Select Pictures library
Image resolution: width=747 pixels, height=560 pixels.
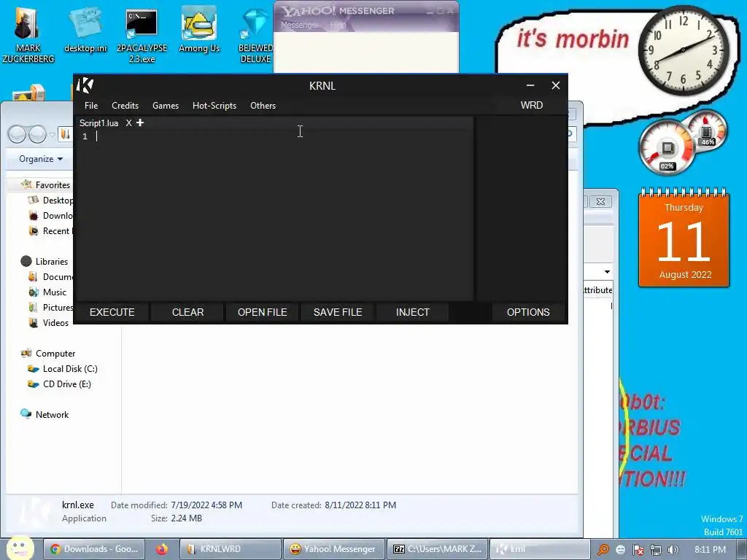pyautogui.click(x=50, y=307)
